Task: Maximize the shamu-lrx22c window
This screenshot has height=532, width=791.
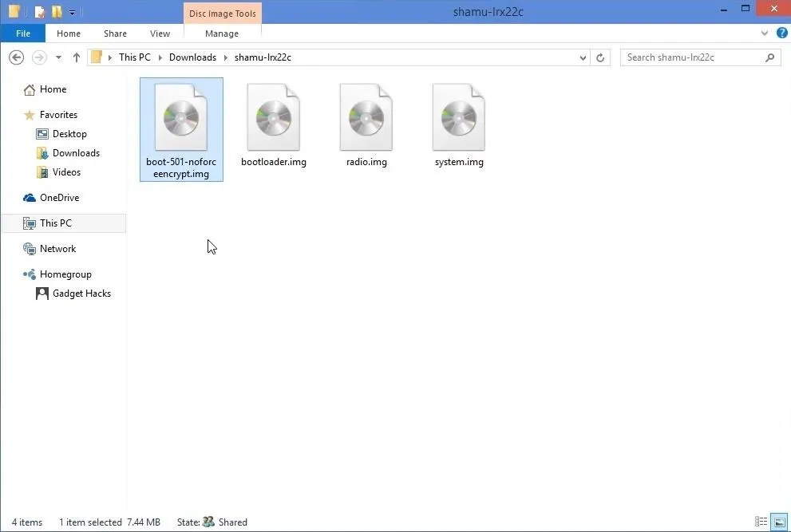Action: 745,9
